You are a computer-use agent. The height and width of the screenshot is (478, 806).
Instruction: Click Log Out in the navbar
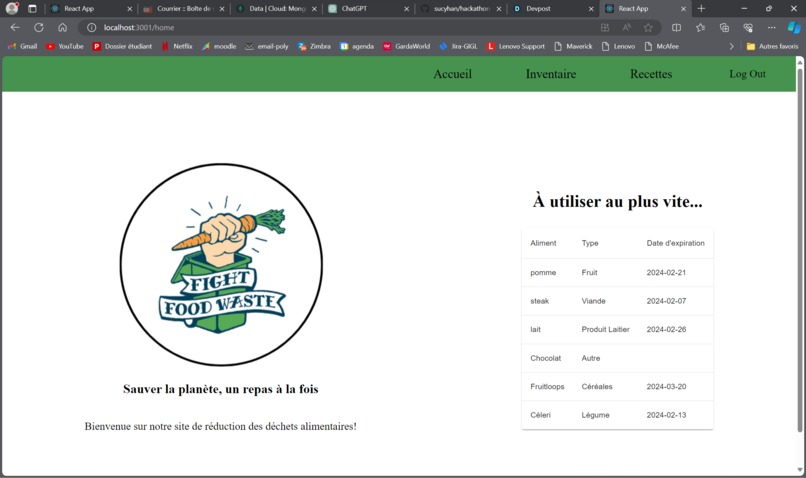tap(747, 74)
